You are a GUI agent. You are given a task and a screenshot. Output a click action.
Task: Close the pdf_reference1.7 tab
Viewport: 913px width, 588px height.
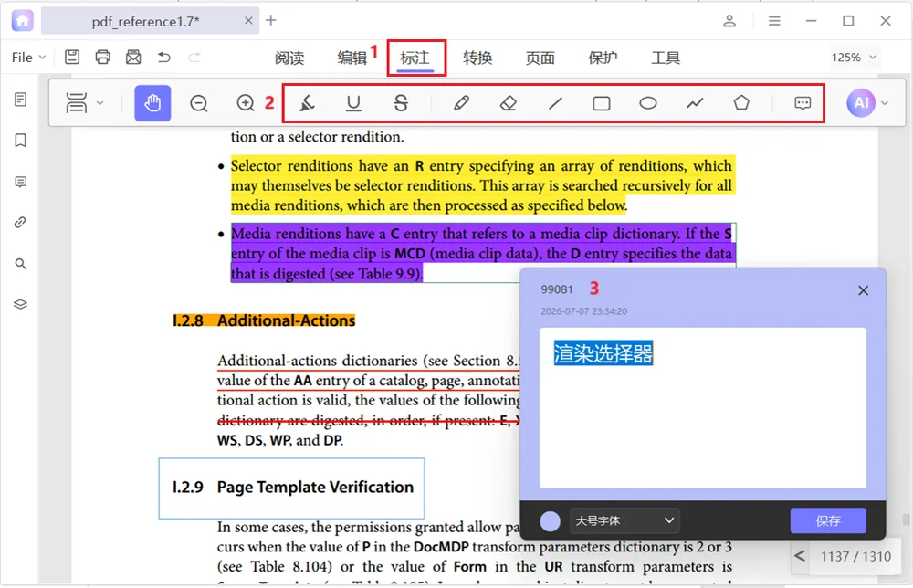(x=248, y=20)
